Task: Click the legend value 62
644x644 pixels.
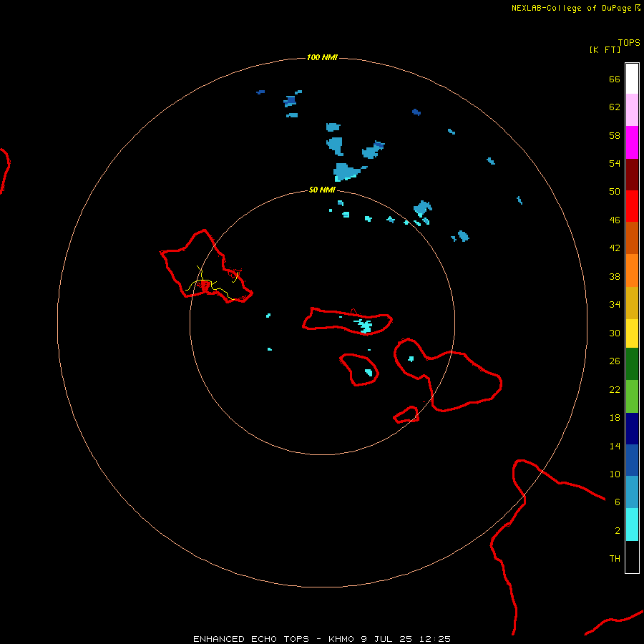Action: coord(615,107)
